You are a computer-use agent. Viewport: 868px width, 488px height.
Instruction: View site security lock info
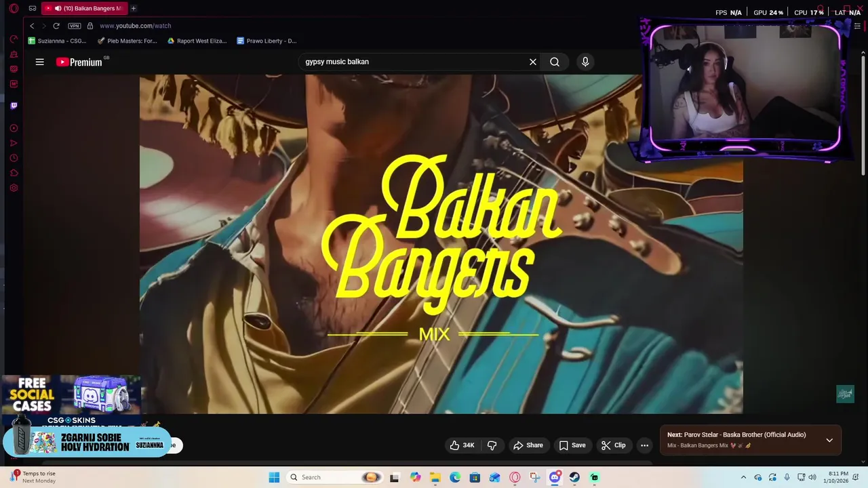(x=90, y=26)
